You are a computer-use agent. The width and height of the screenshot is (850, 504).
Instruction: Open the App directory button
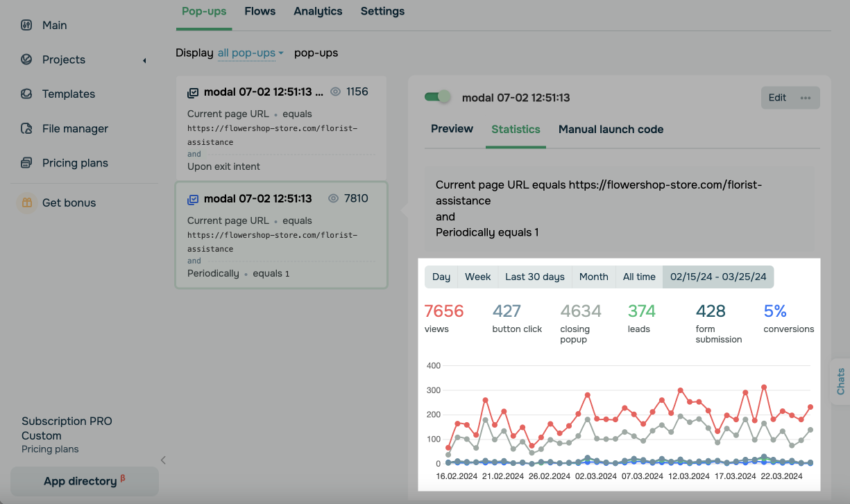click(x=84, y=481)
